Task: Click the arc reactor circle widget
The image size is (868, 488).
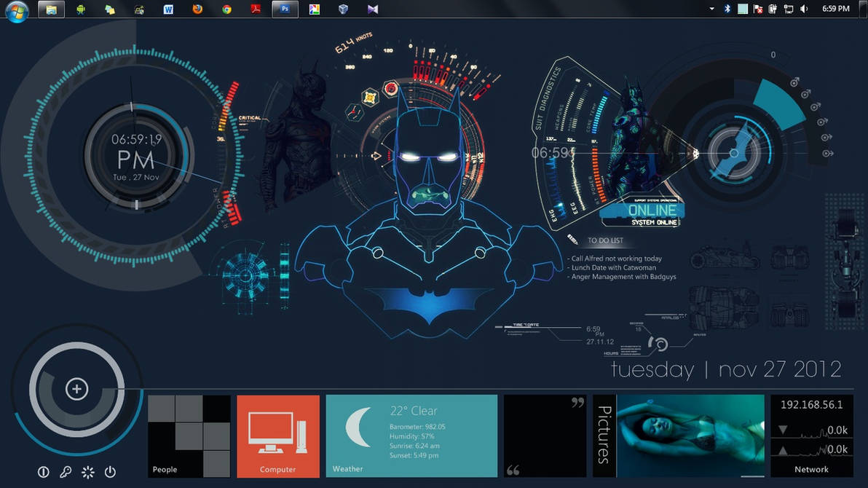Action: tap(245, 275)
